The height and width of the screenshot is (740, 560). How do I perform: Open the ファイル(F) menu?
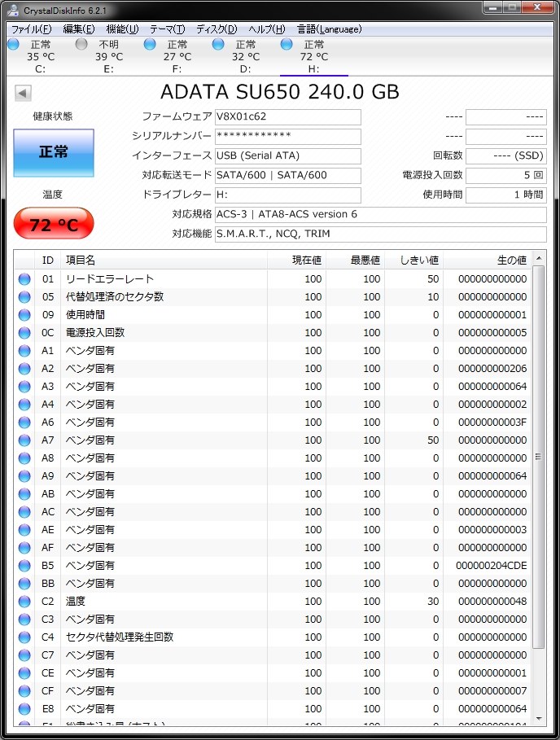point(31,29)
